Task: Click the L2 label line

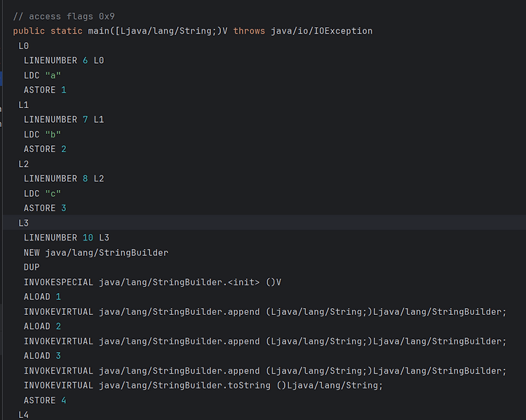Action: click(x=23, y=164)
